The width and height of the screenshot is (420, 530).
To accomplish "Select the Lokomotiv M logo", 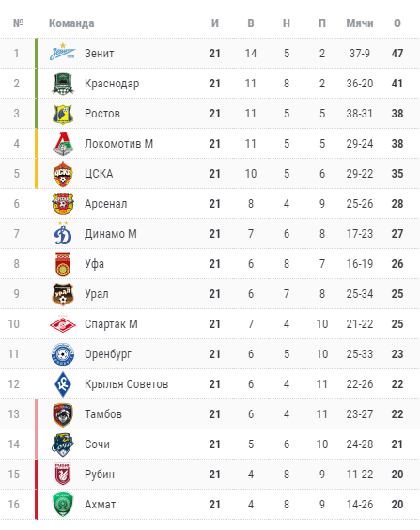I will [x=63, y=144].
